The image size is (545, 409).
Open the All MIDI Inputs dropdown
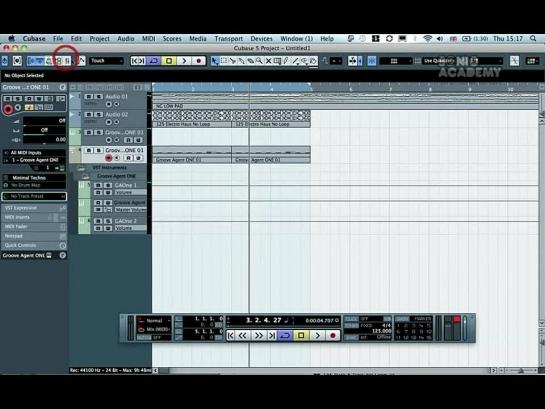pos(34,153)
